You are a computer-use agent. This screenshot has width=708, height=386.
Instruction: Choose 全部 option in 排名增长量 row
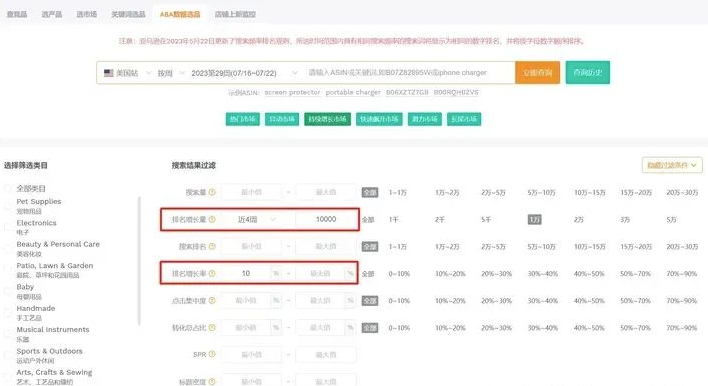[368, 219]
